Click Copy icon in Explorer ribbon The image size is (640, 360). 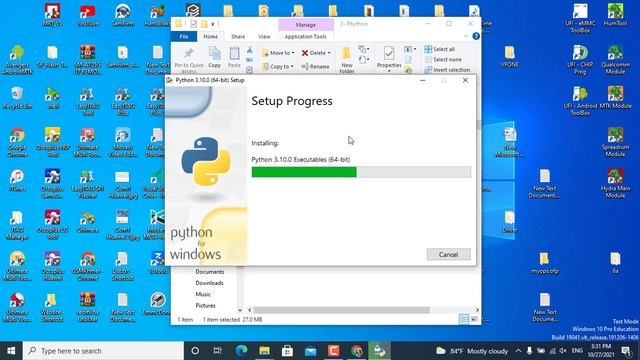click(x=214, y=57)
